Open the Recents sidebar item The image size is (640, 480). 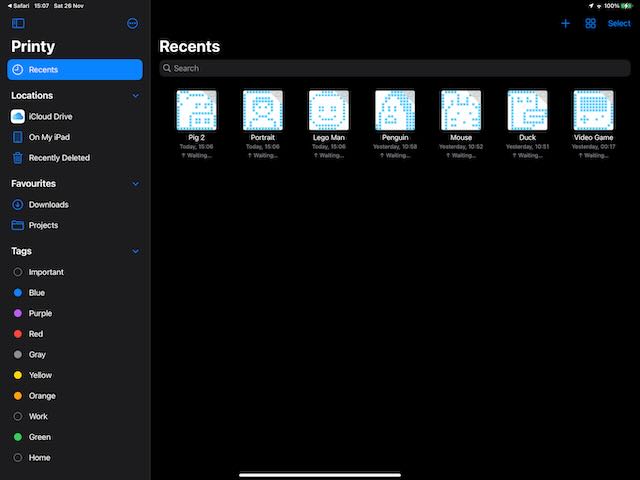pyautogui.click(x=75, y=69)
